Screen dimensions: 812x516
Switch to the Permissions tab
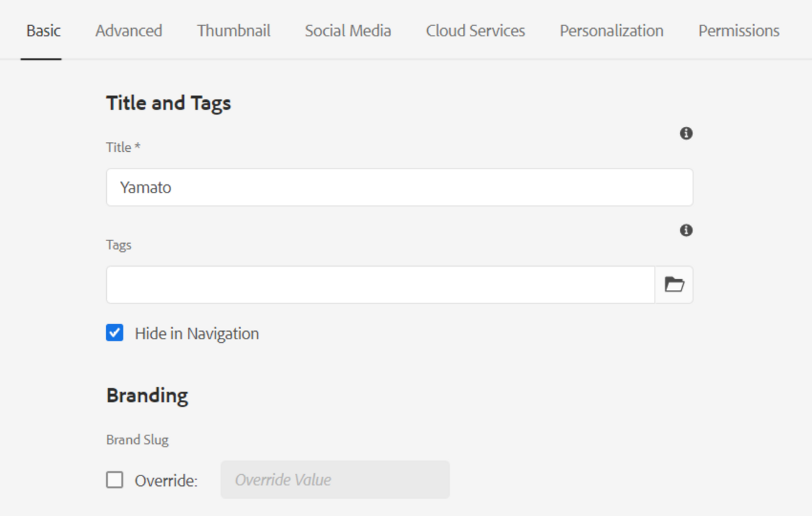[x=738, y=31]
